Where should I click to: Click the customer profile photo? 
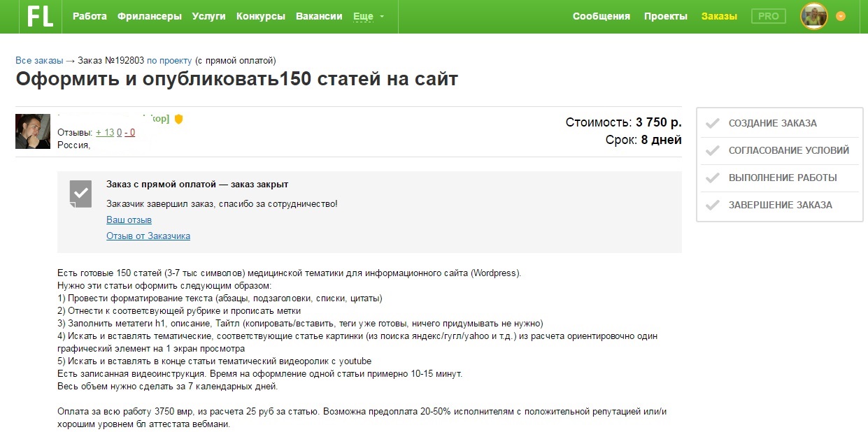click(33, 131)
